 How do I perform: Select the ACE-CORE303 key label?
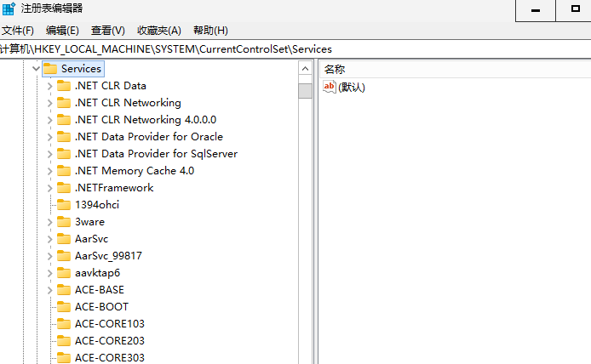pyautogui.click(x=110, y=357)
